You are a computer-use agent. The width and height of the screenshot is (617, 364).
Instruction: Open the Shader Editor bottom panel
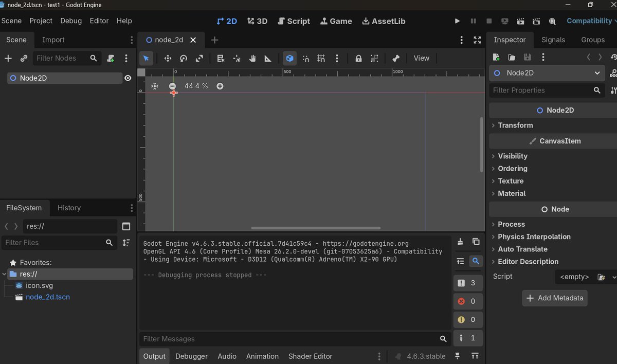coord(311,356)
